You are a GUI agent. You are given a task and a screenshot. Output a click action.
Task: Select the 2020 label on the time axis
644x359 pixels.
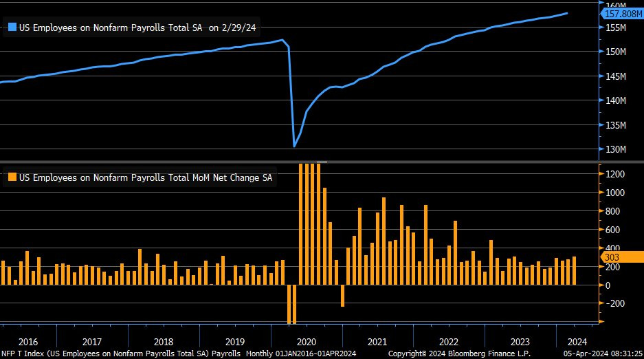pos(305,342)
